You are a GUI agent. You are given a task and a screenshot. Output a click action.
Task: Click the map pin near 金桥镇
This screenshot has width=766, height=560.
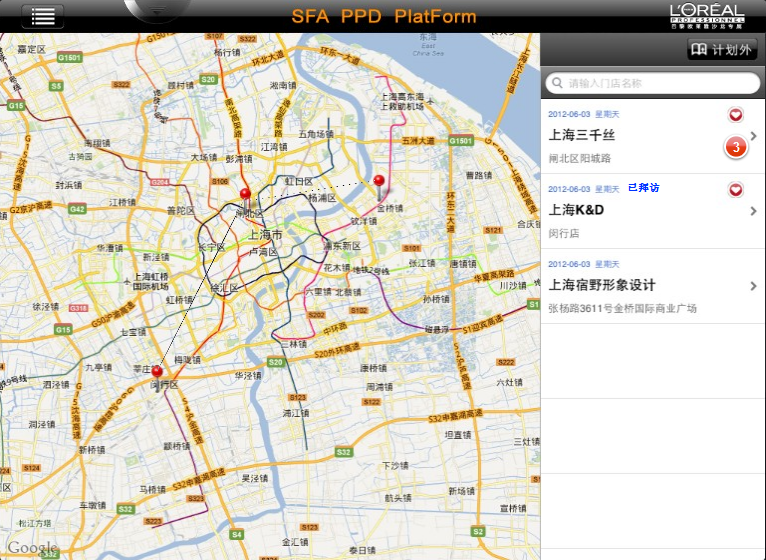pyautogui.click(x=378, y=183)
